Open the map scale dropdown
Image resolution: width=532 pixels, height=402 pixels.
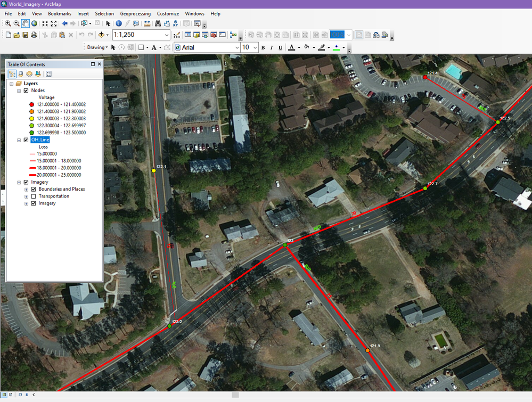167,35
